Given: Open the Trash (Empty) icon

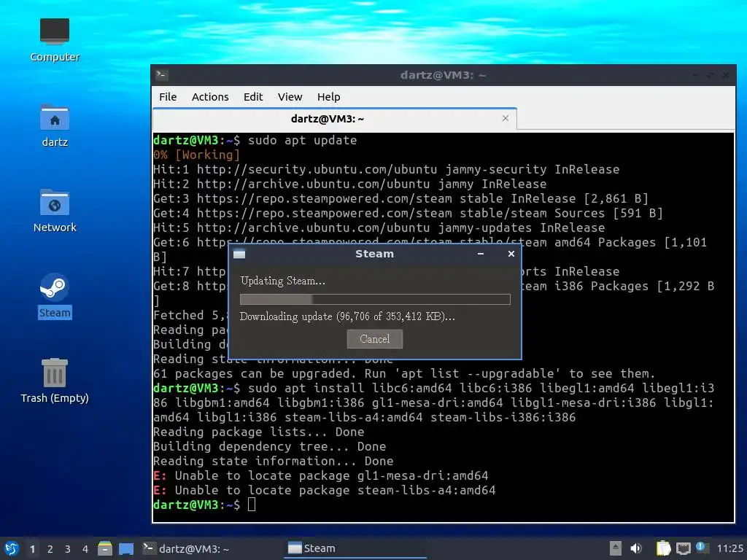Looking at the screenshot, I should [54, 381].
